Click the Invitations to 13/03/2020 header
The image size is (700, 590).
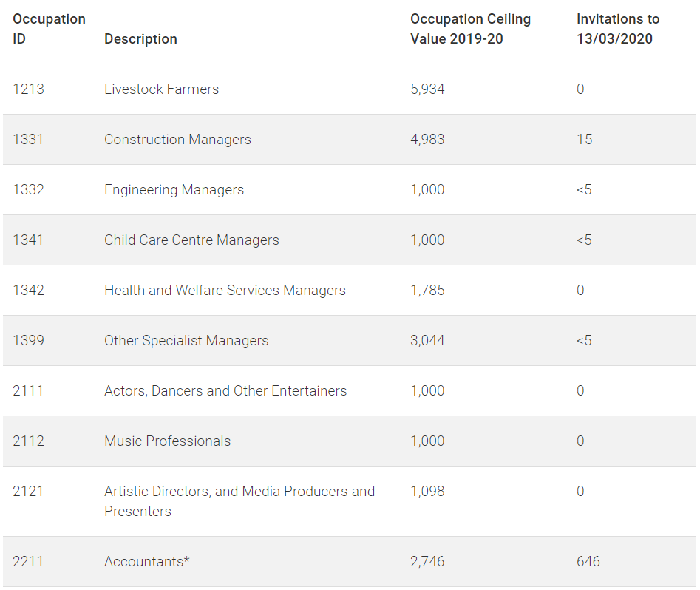618,29
